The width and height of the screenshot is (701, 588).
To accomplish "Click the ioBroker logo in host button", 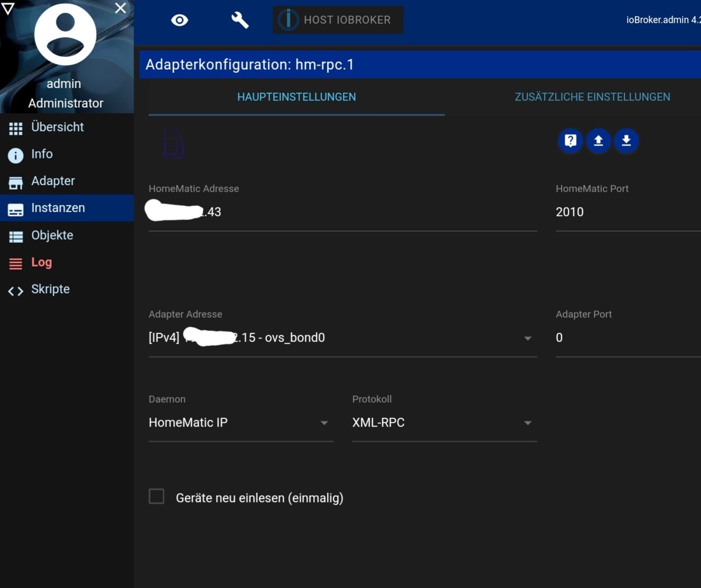I will (288, 20).
